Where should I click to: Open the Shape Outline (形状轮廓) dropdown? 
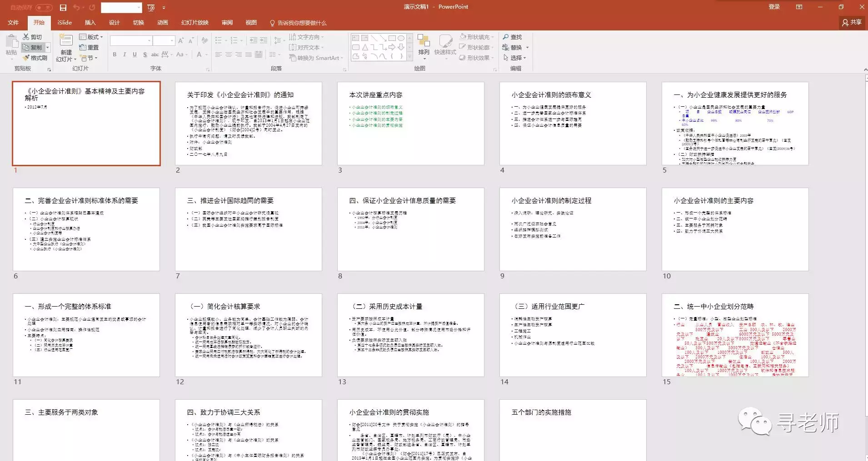tap(477, 47)
